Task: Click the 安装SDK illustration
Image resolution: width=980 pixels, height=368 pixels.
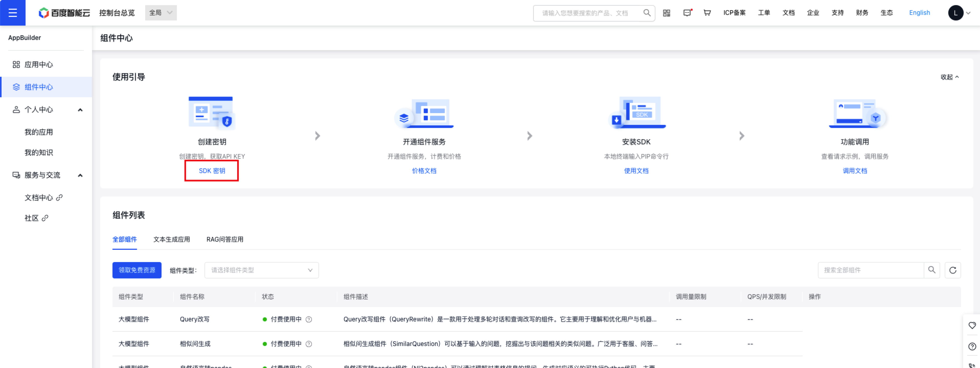Action: (x=636, y=113)
